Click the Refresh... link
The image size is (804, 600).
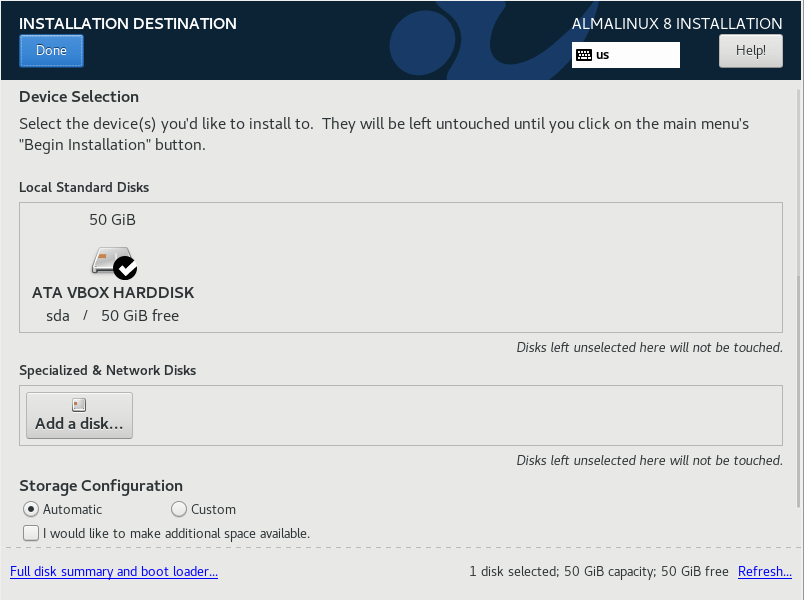click(765, 571)
